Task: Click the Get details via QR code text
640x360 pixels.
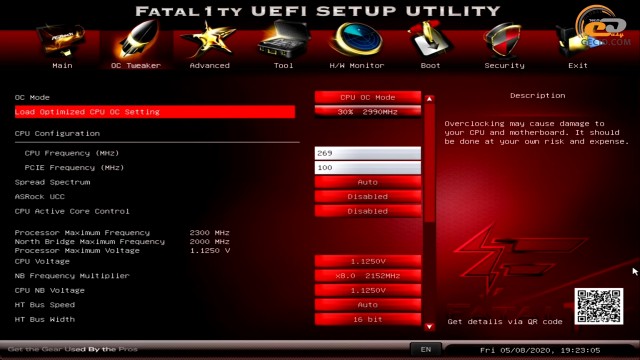Action: pos(505,322)
